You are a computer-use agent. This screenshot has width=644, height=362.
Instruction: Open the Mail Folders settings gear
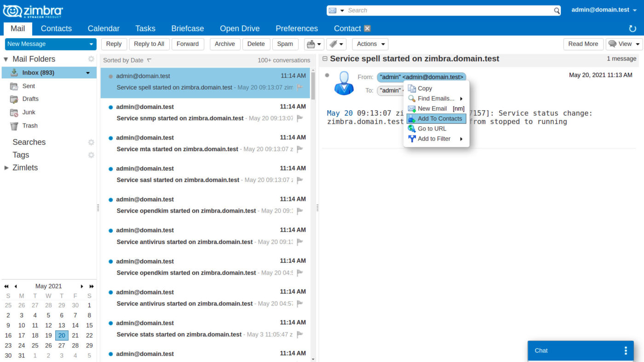click(91, 59)
